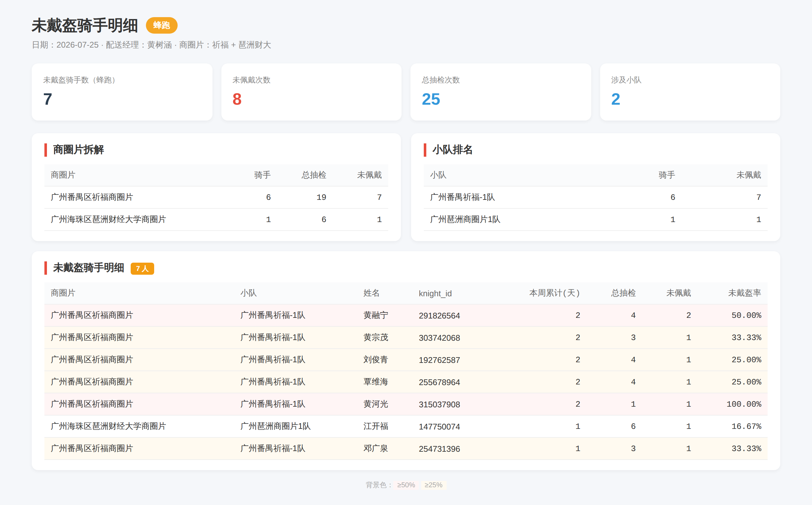Click knight_id 315037908
Viewport: 812px width, 505px height.
pos(439,404)
